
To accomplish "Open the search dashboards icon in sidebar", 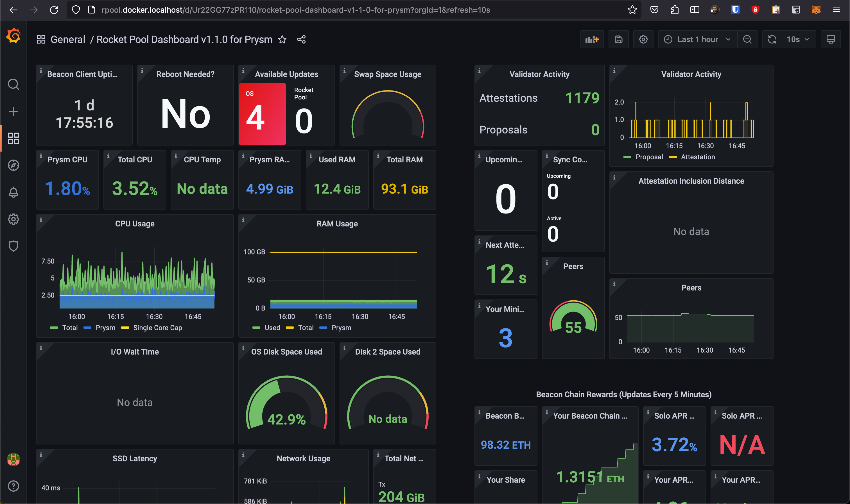I will pos(13,84).
